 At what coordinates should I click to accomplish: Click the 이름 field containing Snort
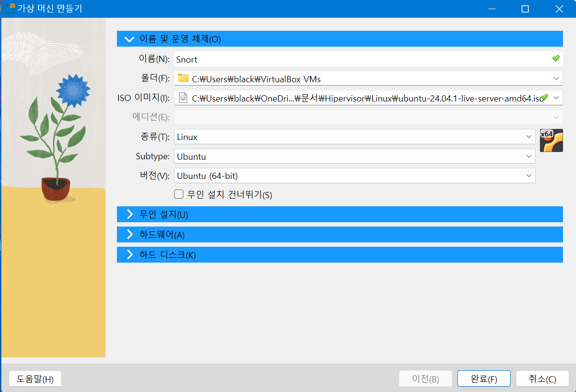click(x=369, y=59)
